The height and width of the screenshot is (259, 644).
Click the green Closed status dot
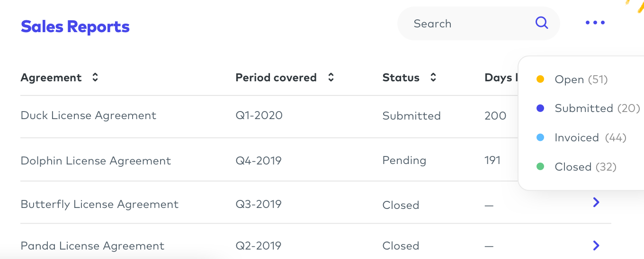540,167
